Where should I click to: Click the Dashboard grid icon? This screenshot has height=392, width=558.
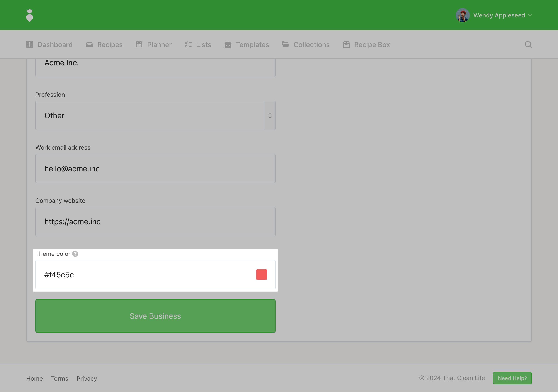pos(29,44)
